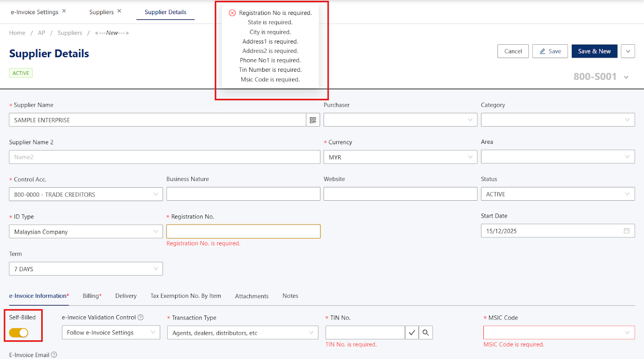This screenshot has height=359, width=644.
Task: Open the MSIC Code dropdown
Action: 559,333
